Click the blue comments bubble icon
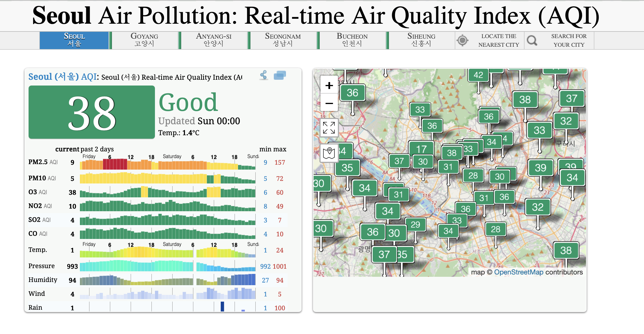 coord(280,75)
